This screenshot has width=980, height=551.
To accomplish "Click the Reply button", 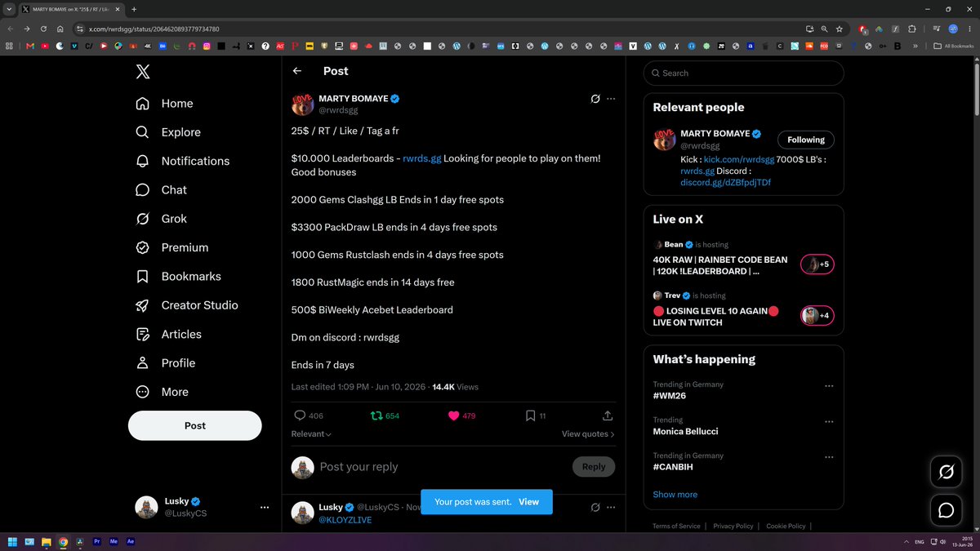I will [594, 467].
